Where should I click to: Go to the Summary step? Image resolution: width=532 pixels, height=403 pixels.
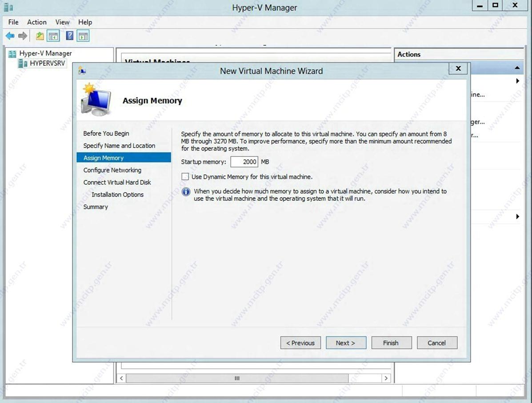(x=96, y=207)
